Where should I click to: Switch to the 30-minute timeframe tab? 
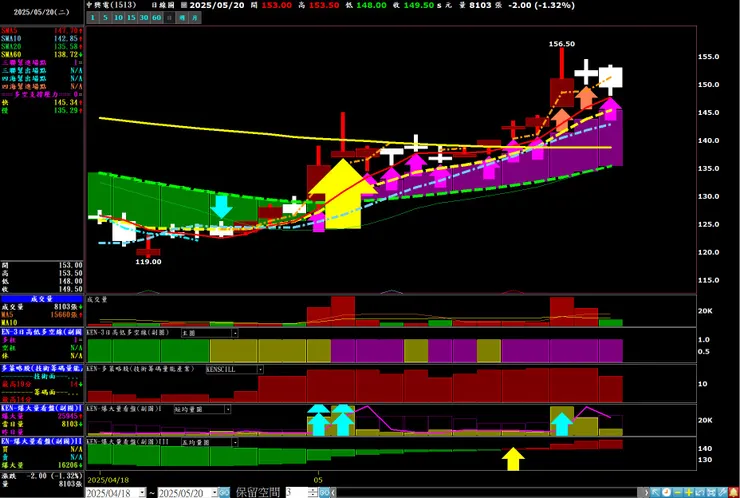144,18
